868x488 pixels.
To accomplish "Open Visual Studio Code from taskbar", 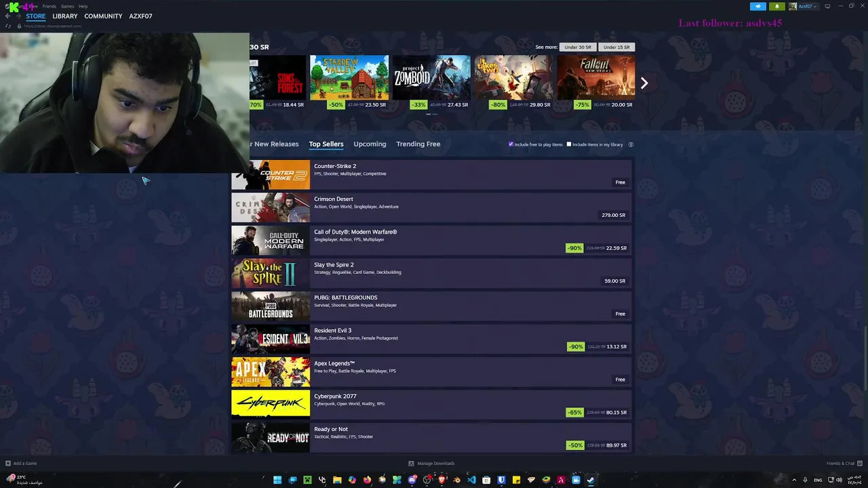I will 471,480.
